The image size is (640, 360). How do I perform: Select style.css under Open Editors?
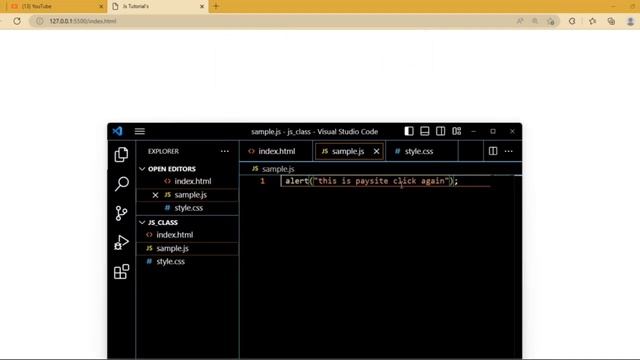tap(187, 208)
